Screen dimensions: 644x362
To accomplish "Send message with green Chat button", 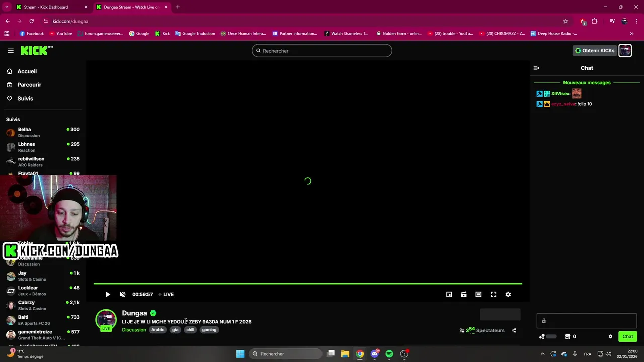I will pos(628,337).
